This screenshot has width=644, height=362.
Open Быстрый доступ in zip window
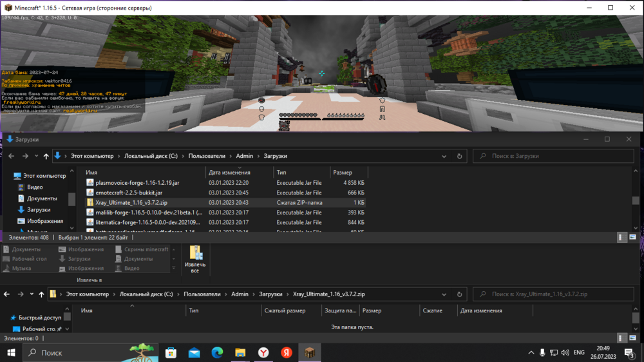point(40,318)
